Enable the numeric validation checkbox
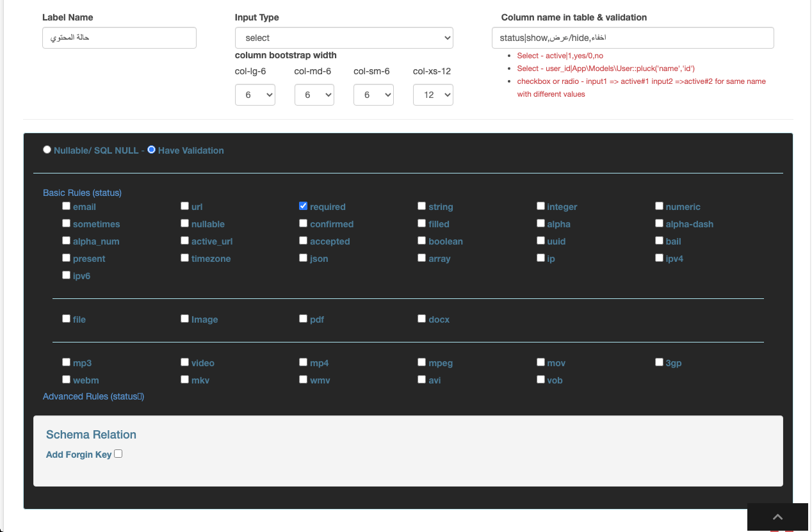 point(660,206)
